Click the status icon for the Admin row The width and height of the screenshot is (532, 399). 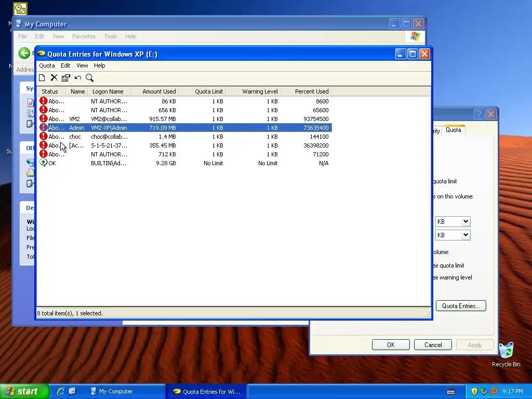44,127
